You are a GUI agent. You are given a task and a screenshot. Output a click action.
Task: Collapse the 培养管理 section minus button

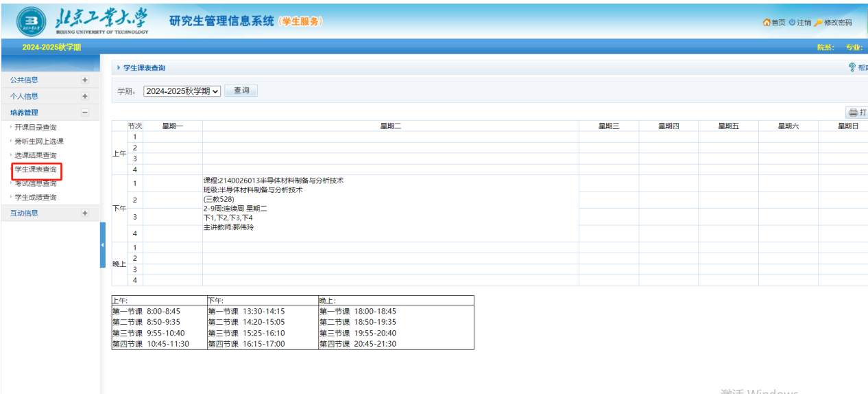pyautogui.click(x=85, y=113)
